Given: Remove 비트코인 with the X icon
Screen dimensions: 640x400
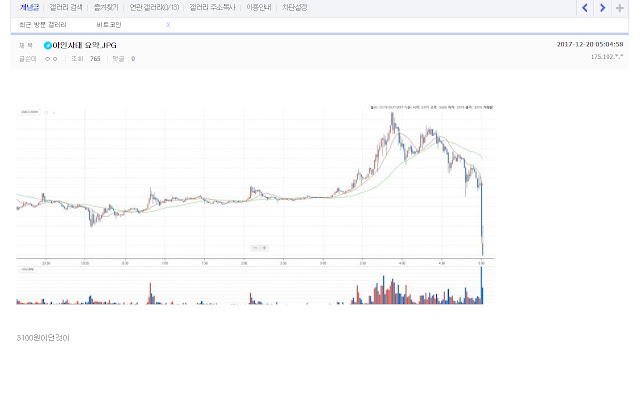Looking at the screenshot, I should click(168, 25).
